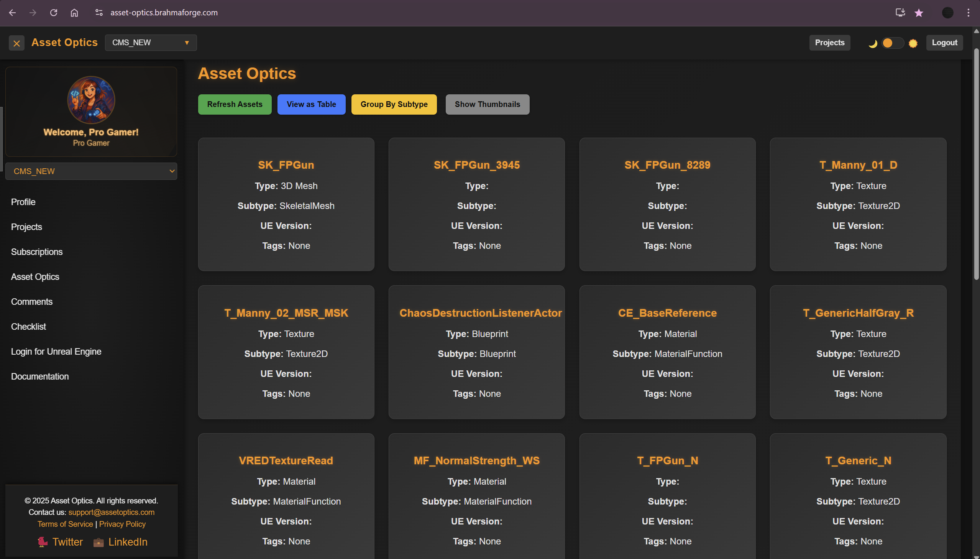Open Profile from the sidebar menu
980x559 pixels.
(23, 202)
